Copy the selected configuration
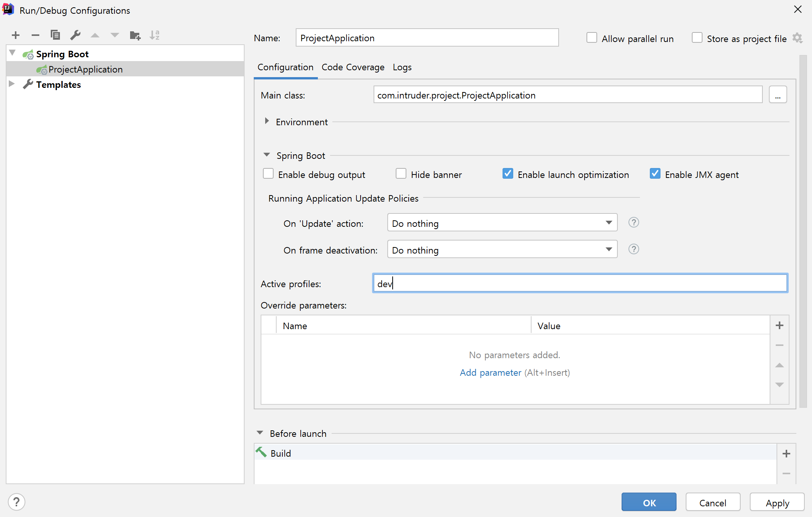The height and width of the screenshot is (517, 812). click(x=55, y=35)
